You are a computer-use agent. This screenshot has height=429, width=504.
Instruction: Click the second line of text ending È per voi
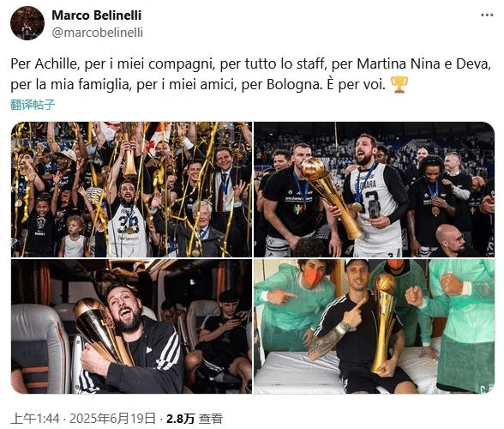coord(198,85)
